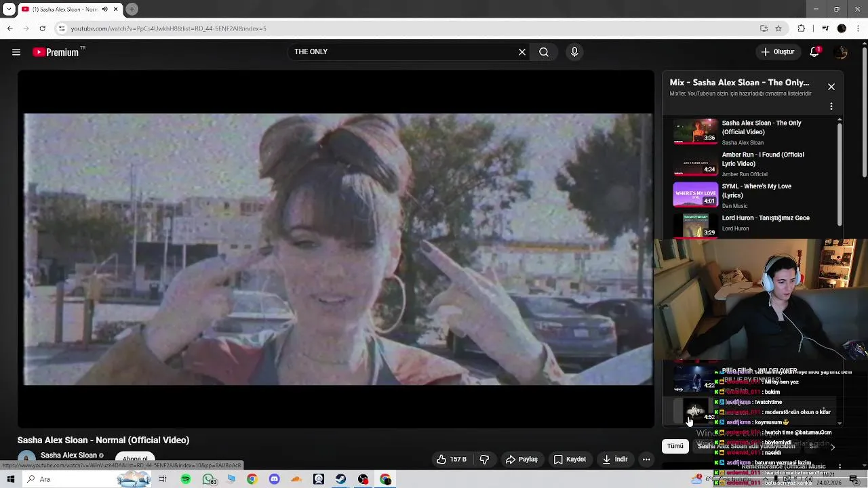Play Sasha Alex Sloan - The Only from the mix
Screen dimensions: 868x488
751,132
